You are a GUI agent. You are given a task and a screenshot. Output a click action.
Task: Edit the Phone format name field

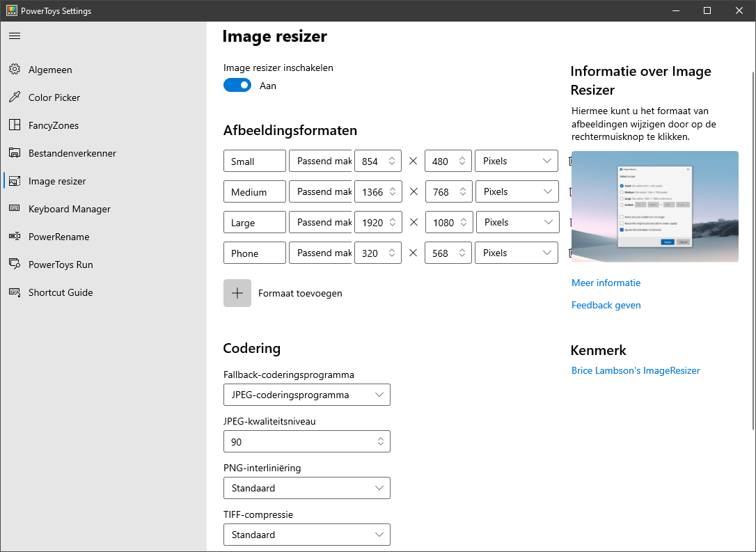pyautogui.click(x=255, y=253)
